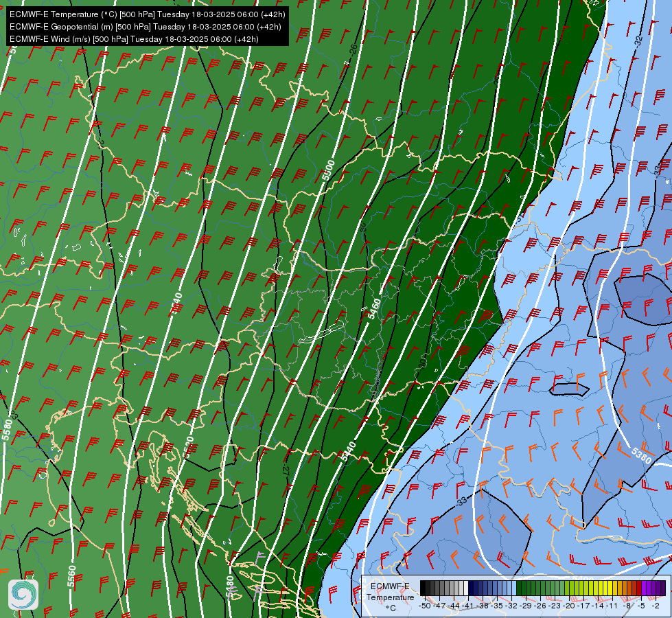Click the 5380 geopotential contour label

[641, 455]
